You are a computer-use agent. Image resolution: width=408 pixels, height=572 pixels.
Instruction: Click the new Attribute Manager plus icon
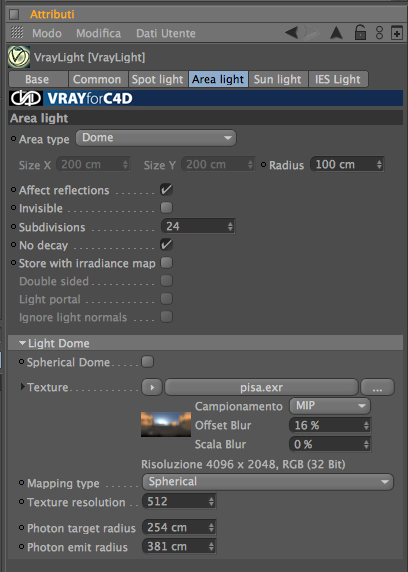397,33
